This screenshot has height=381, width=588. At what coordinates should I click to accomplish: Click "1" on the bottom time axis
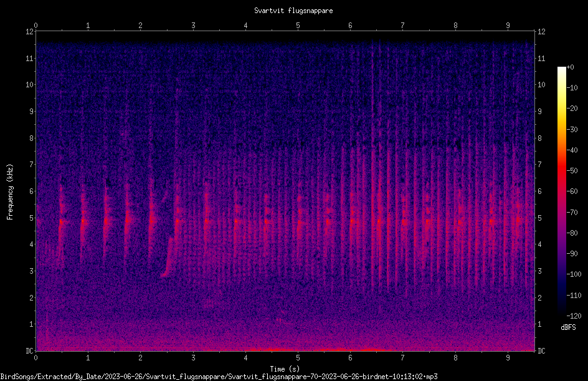coord(88,358)
